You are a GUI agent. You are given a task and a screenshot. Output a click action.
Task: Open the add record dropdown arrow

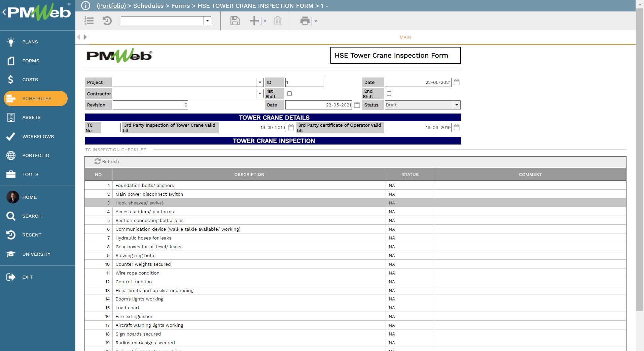tap(265, 21)
